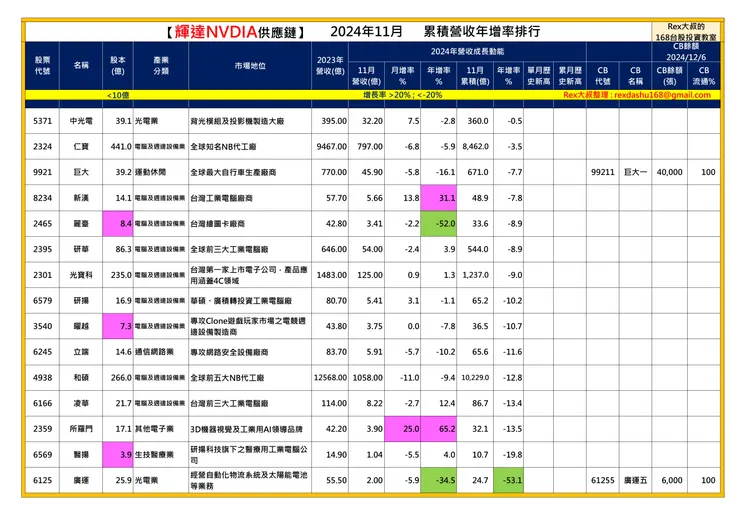Click the green -52.0 growth cell
740x523 pixels.
[439, 223]
